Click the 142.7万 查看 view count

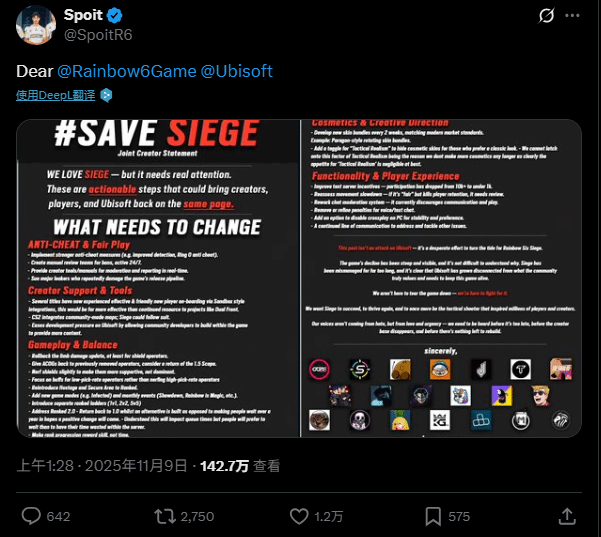click(x=238, y=466)
